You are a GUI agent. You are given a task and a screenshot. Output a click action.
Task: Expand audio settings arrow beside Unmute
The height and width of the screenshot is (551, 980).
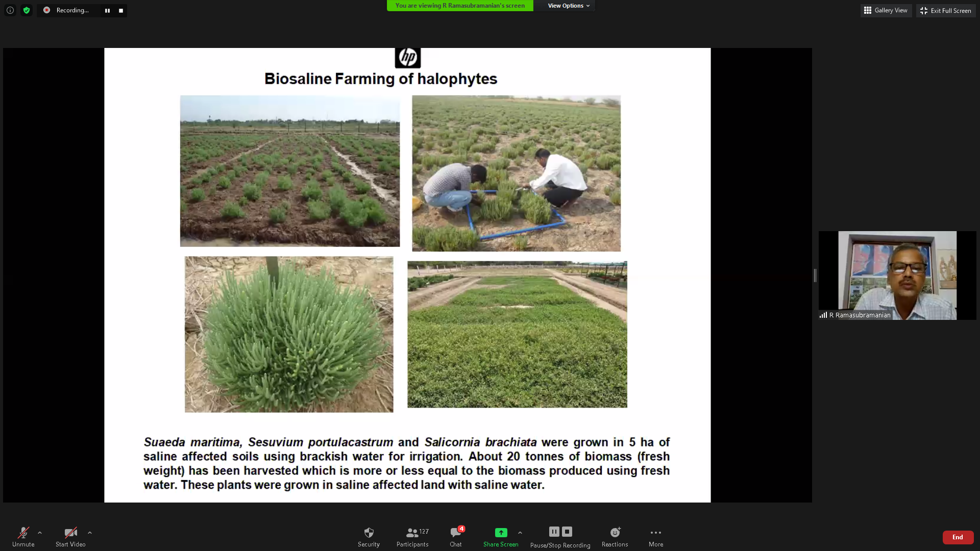(x=40, y=533)
